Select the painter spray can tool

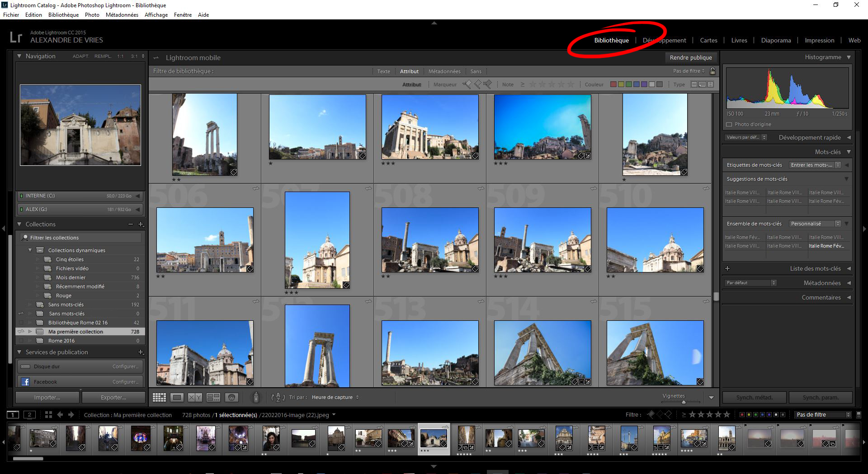(256, 397)
